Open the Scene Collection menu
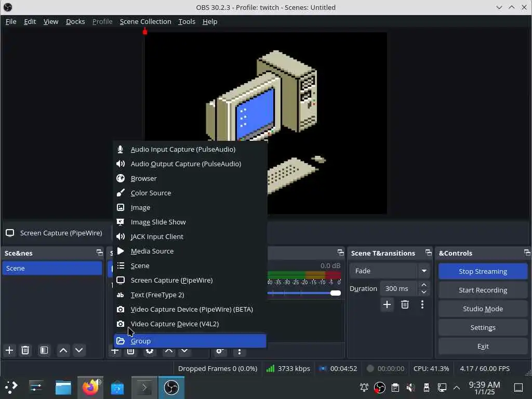Viewport: 532px width, 399px height. 145,22
